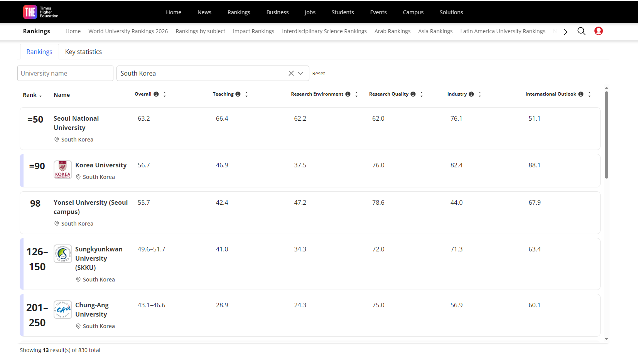Sort table by Rank column
The height and width of the screenshot is (364, 638).
pyautogui.click(x=32, y=95)
